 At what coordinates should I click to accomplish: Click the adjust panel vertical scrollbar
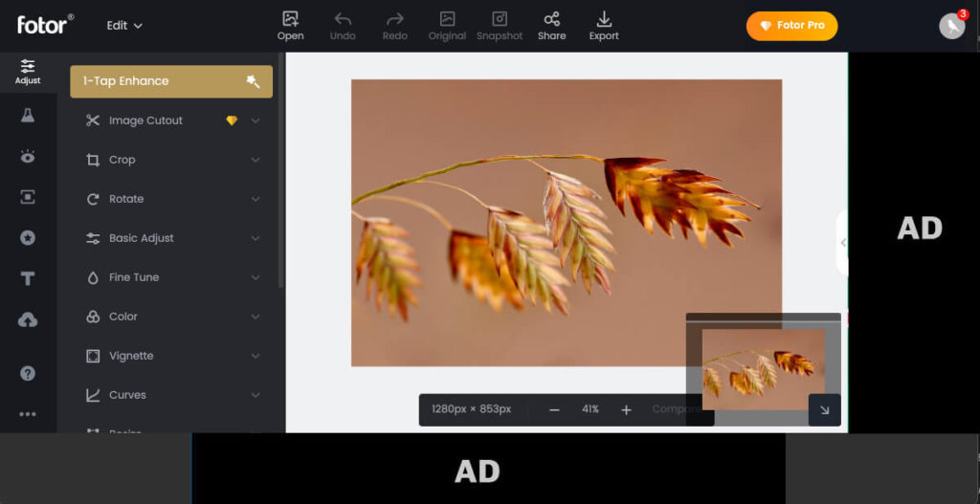(x=280, y=170)
